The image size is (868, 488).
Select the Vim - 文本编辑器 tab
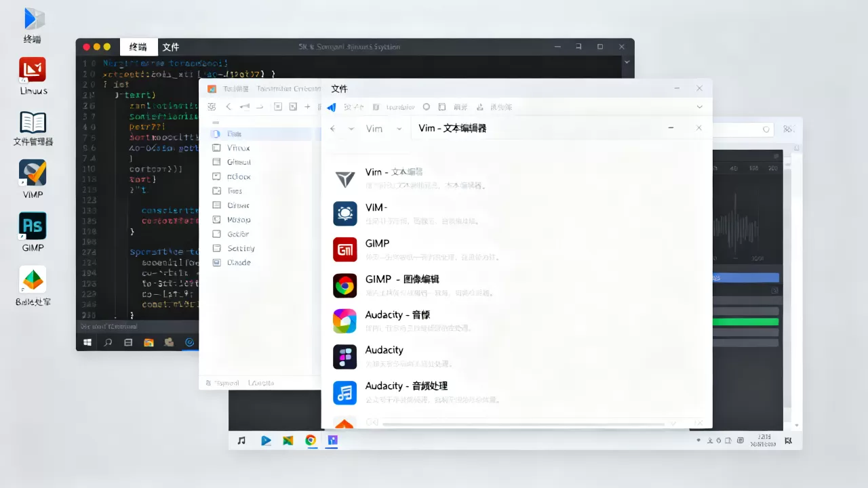click(x=452, y=128)
